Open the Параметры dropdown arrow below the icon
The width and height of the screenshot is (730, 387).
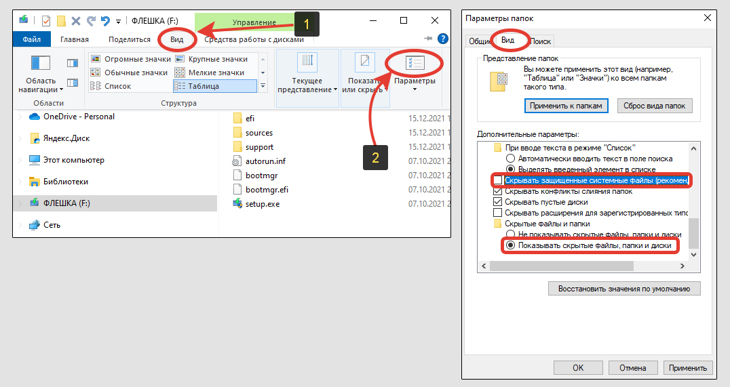(x=414, y=89)
